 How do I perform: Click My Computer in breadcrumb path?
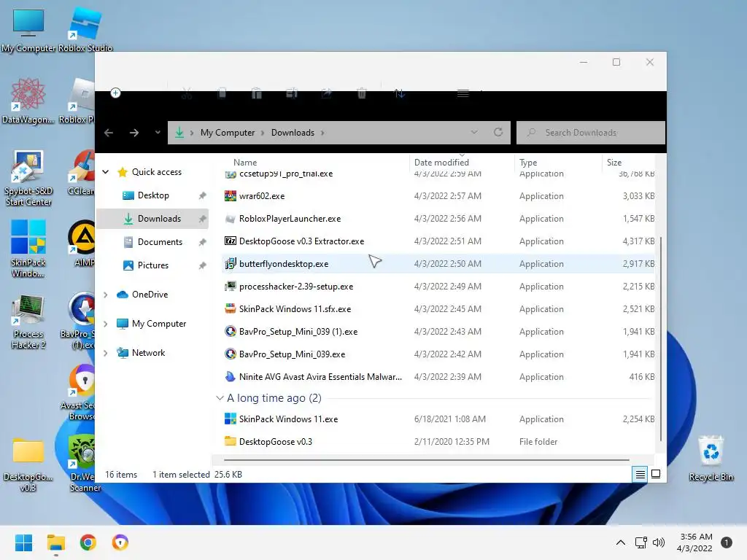[x=228, y=133]
